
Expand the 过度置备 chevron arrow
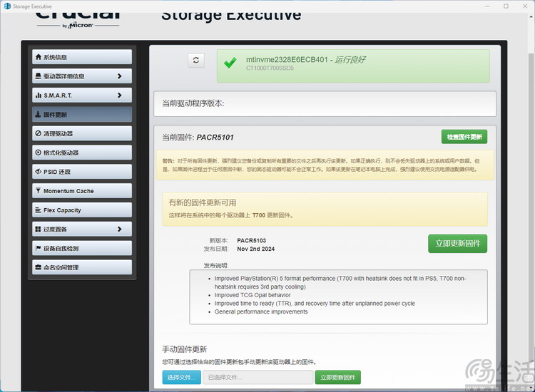click(x=119, y=229)
